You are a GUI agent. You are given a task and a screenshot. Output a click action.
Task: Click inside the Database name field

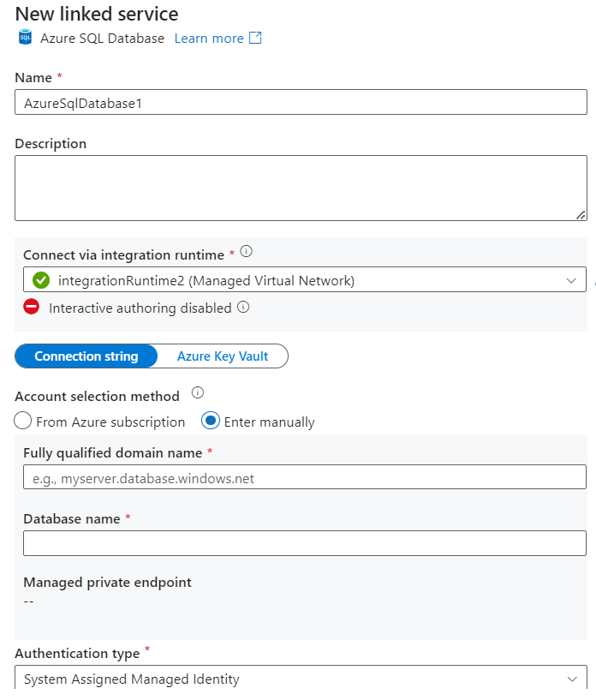pyautogui.click(x=298, y=542)
